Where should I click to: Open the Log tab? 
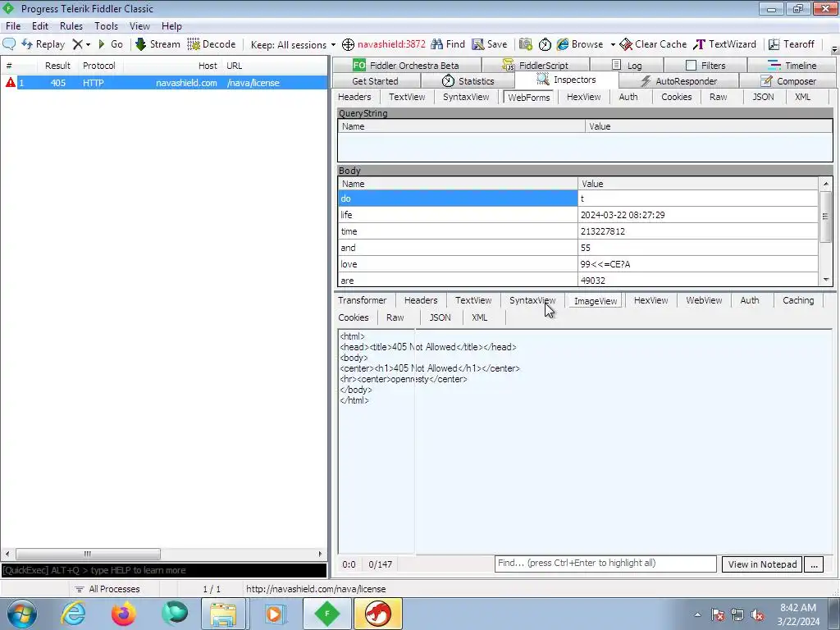627,66
